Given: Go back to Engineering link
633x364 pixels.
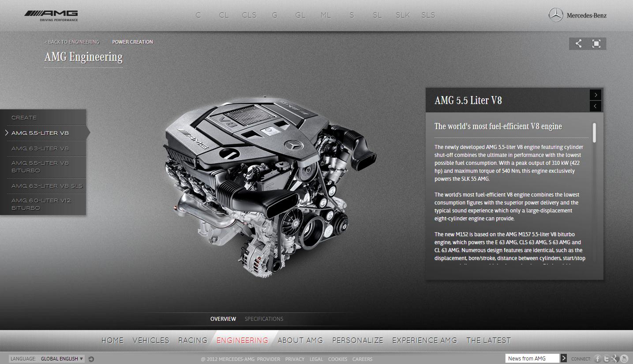Looking at the screenshot, I should [72, 42].
